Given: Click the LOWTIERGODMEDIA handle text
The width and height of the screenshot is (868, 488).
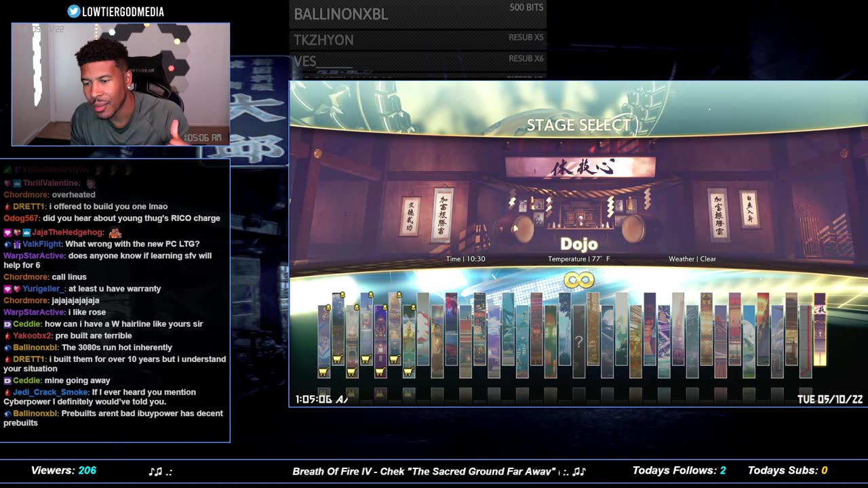Looking at the screenshot, I should coord(123,12).
